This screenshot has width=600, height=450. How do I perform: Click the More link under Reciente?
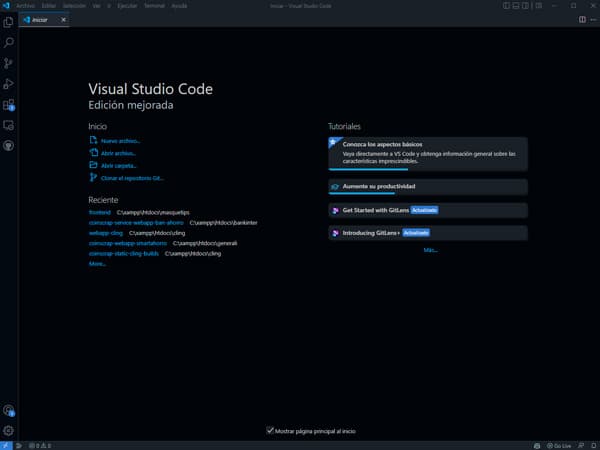[x=97, y=264]
